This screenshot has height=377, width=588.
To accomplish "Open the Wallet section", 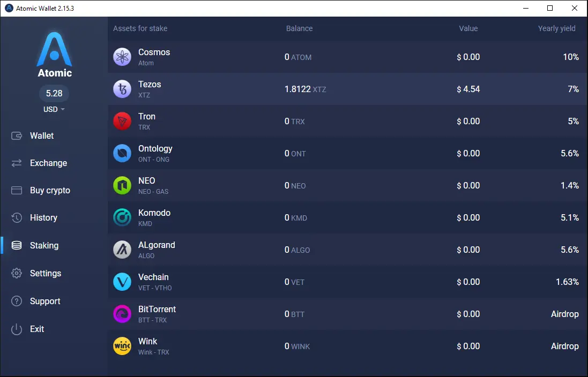I will pos(42,135).
